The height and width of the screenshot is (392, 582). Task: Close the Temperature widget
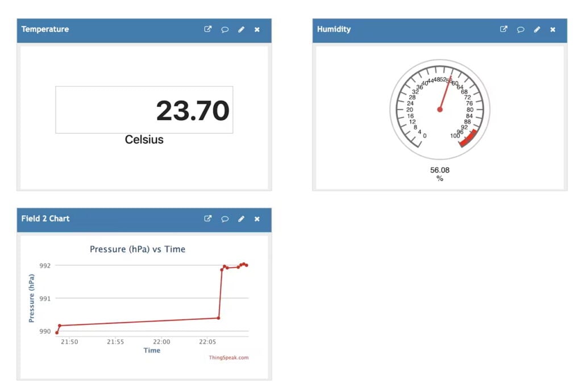click(x=257, y=30)
